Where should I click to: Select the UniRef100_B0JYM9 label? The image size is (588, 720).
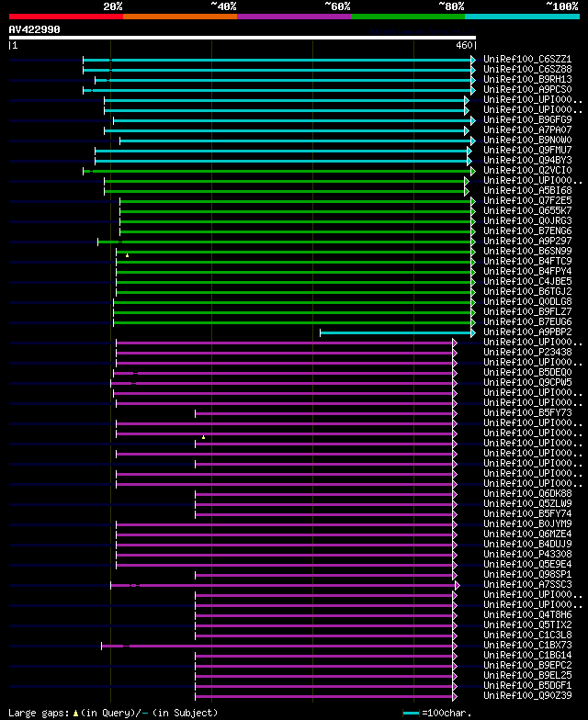pos(527,523)
